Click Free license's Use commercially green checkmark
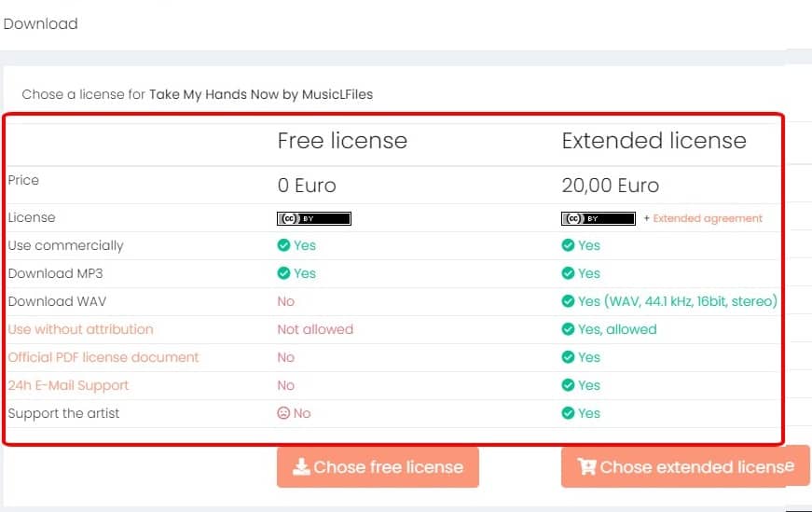 click(x=283, y=245)
